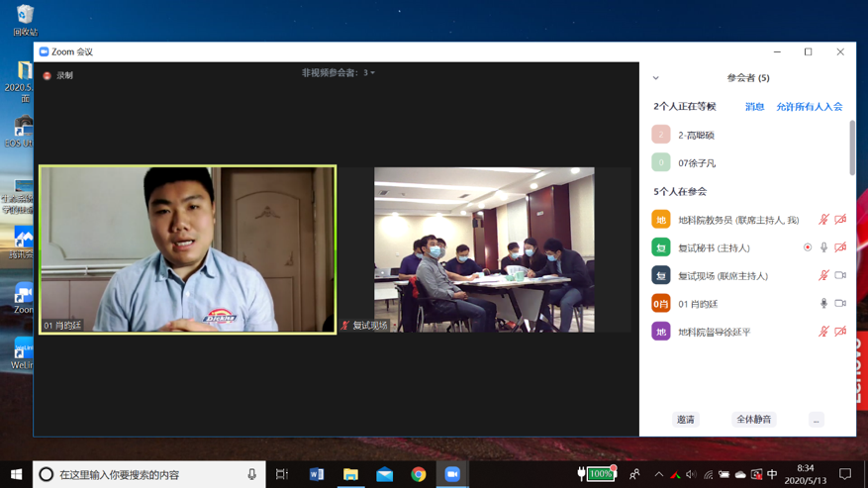Screen dimensions: 868x488
Task: Click 允许所有人入会 to admit everyone
Action: click(809, 107)
